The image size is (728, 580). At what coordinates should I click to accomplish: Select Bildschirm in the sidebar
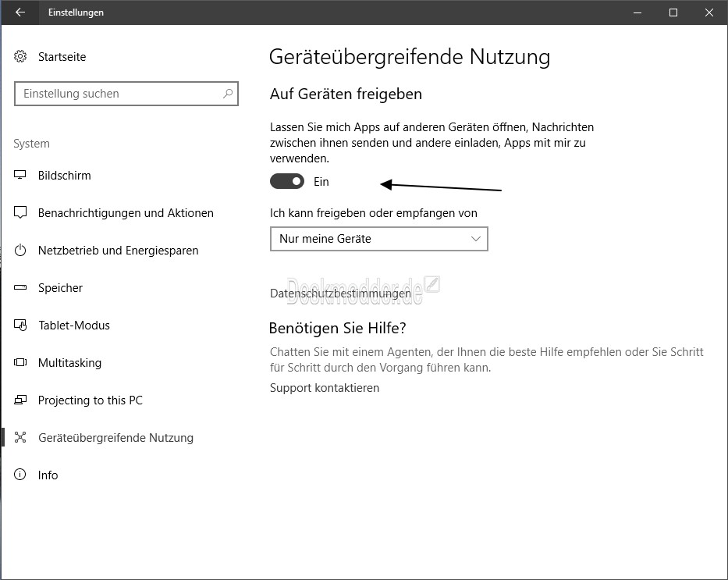(x=64, y=176)
